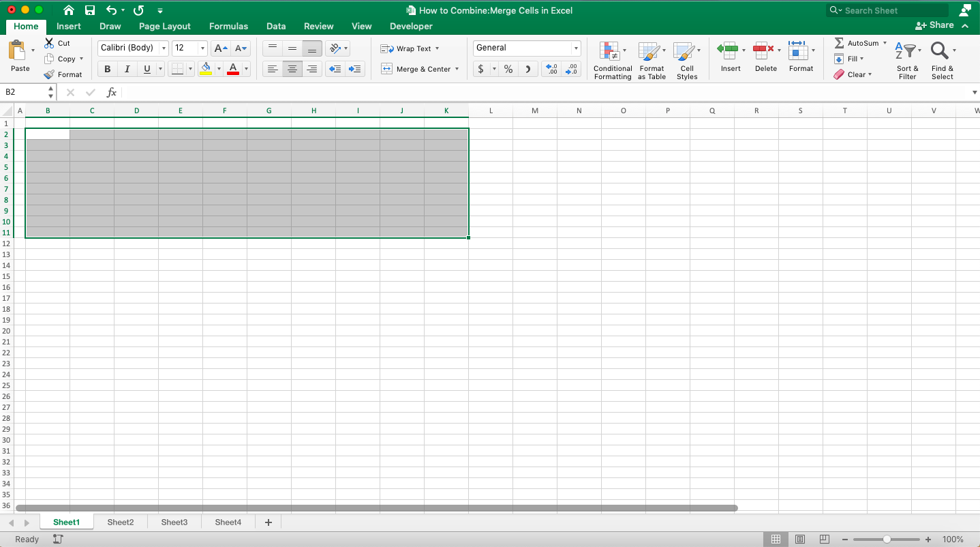The image size is (980, 547).
Task: Align text to the left
Action: point(273,69)
